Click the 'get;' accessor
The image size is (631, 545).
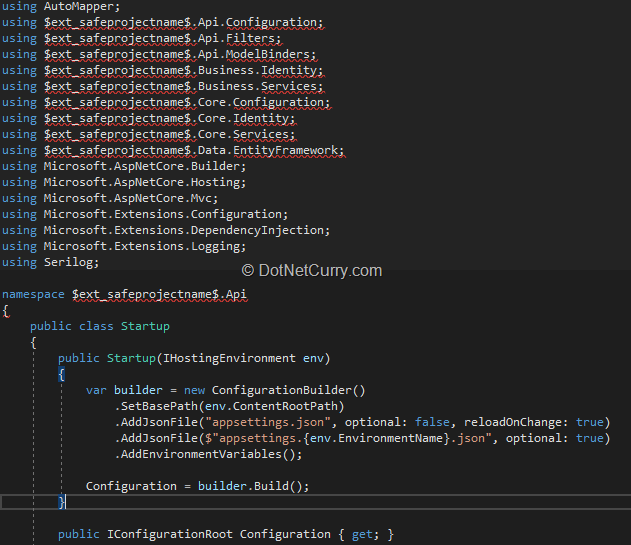[x=365, y=535]
